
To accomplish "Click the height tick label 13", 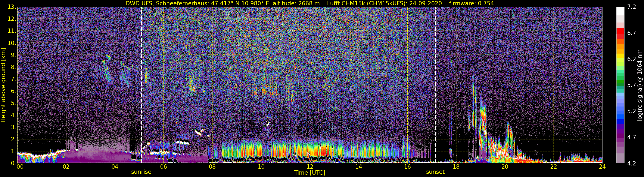I will 12,7.
